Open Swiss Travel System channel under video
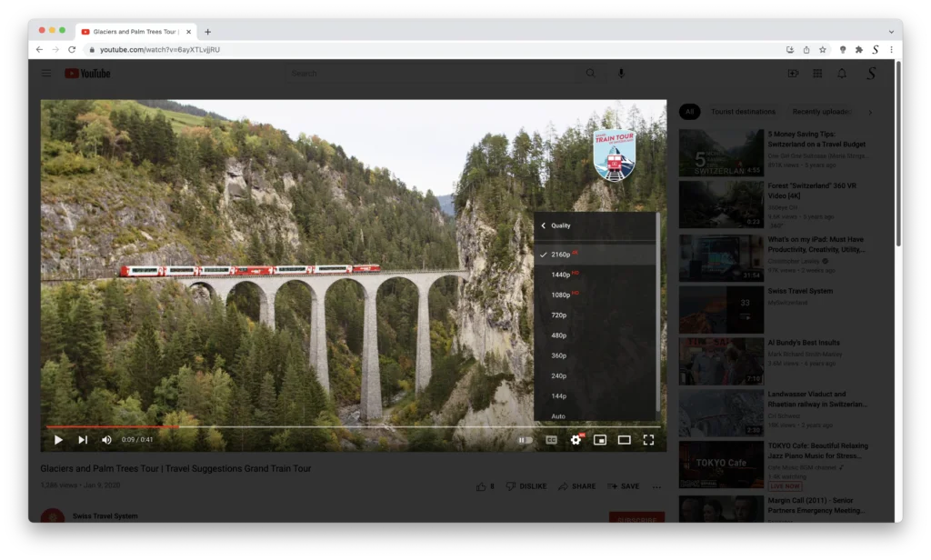This screenshot has height=560, width=931. pyautogui.click(x=105, y=516)
